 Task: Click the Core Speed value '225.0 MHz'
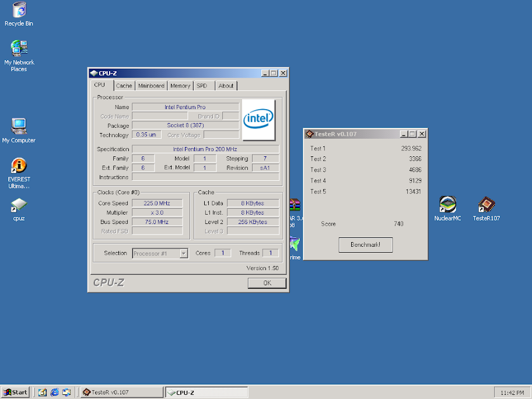(157, 203)
